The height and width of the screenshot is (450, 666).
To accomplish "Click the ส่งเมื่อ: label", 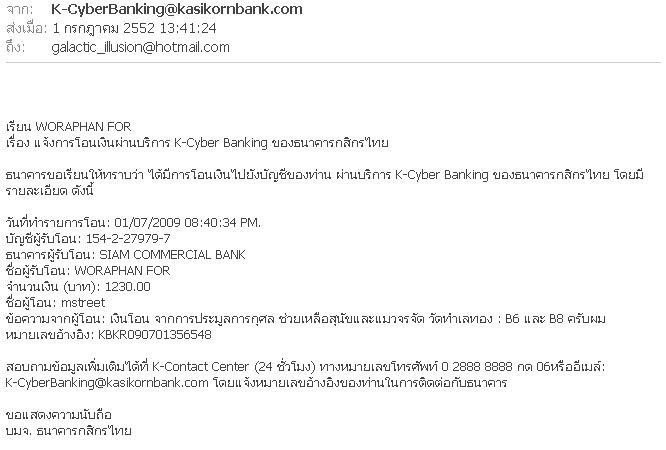I will [26, 28].
